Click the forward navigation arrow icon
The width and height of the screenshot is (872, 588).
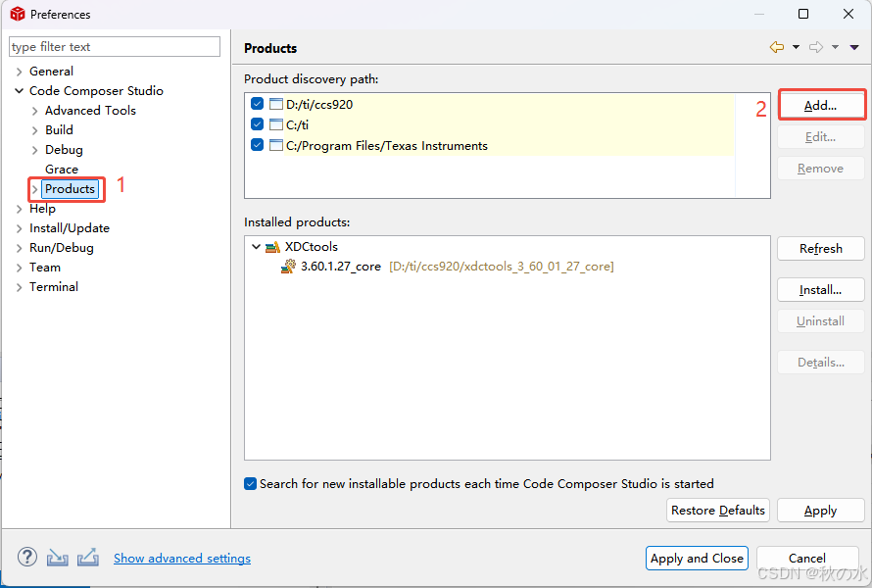tap(816, 47)
